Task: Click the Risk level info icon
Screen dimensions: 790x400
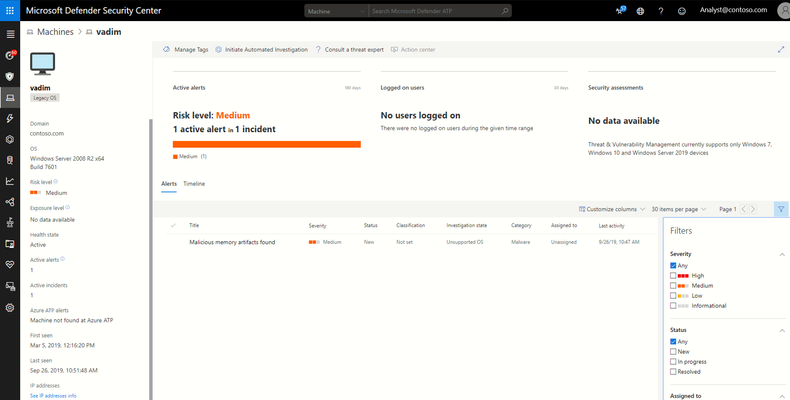Action: click(x=55, y=181)
